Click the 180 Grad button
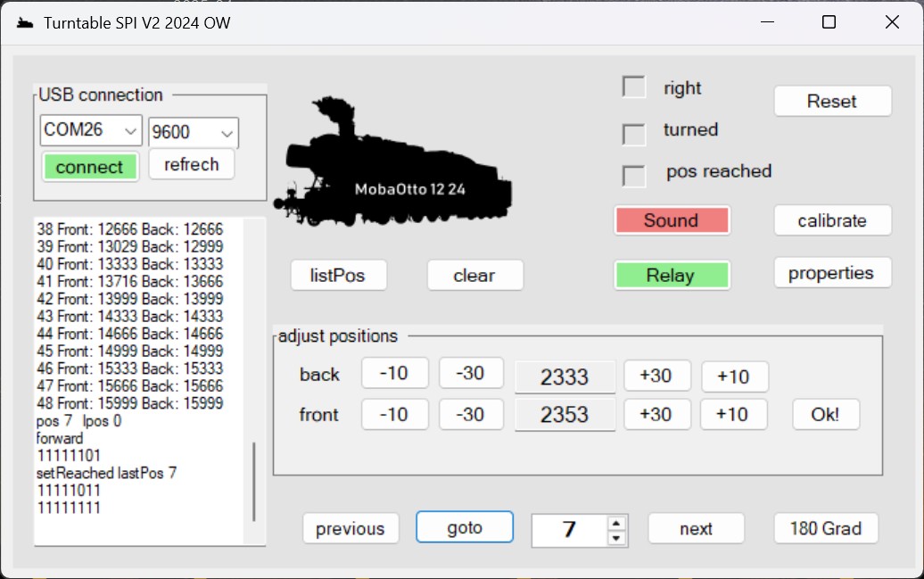This screenshot has height=579, width=924. click(826, 528)
